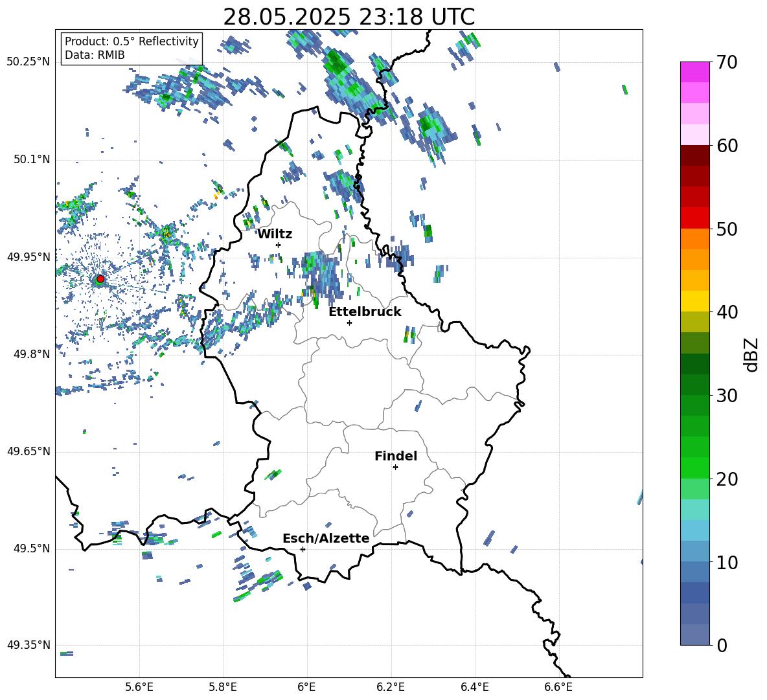The image size is (767, 700).
Task: Click the 'Esch/Alzette' map label
Action: [x=326, y=538]
